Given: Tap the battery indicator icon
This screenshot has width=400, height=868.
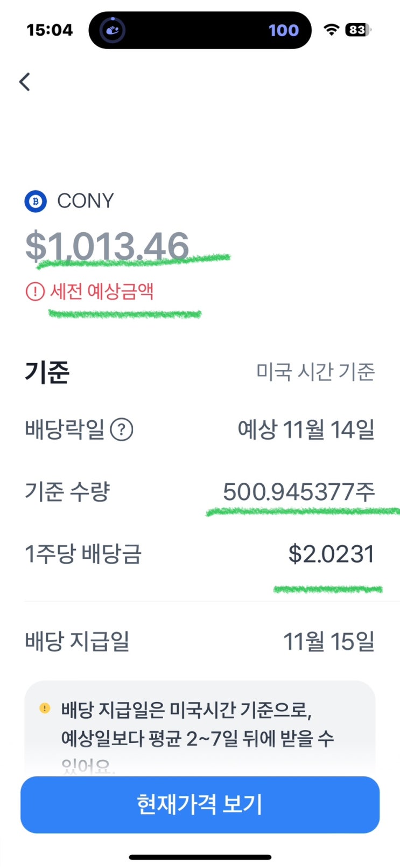Looking at the screenshot, I should tap(358, 30).
